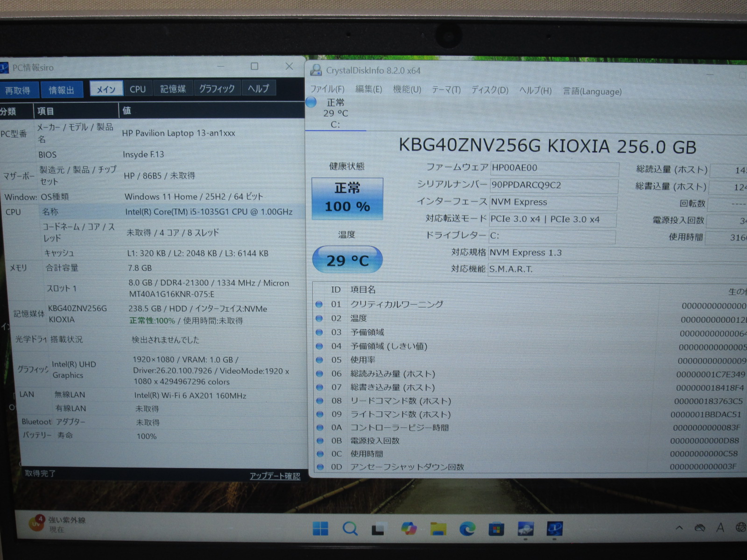
Task: Click the 対応規格 field showing NVM Express 1.3
Action: (617, 253)
